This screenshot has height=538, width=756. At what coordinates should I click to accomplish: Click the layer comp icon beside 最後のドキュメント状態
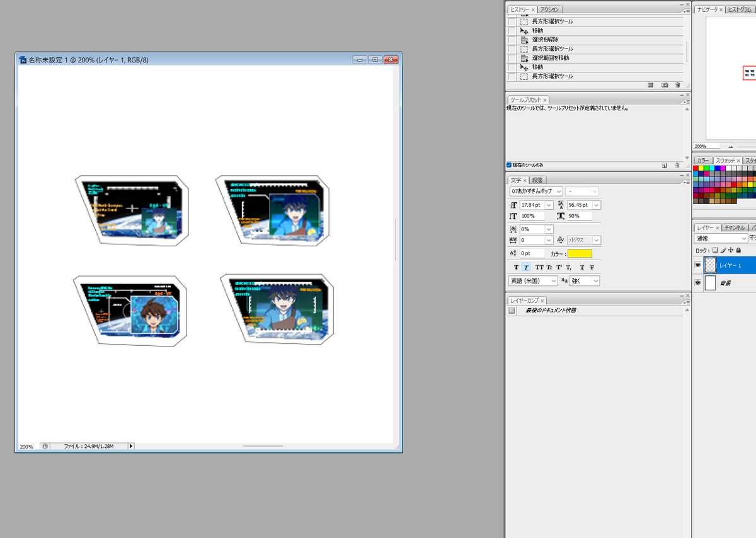tap(512, 311)
